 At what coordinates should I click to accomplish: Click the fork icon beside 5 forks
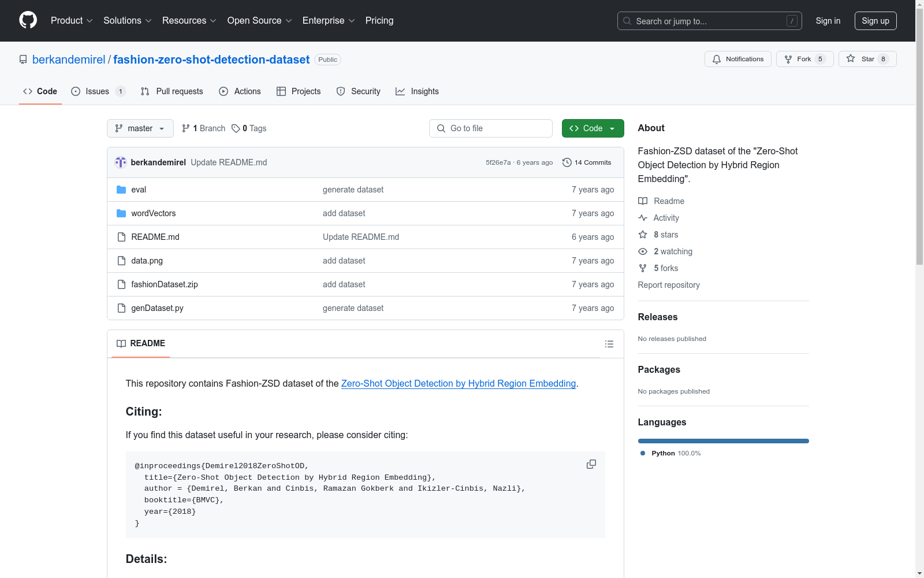[x=643, y=268]
